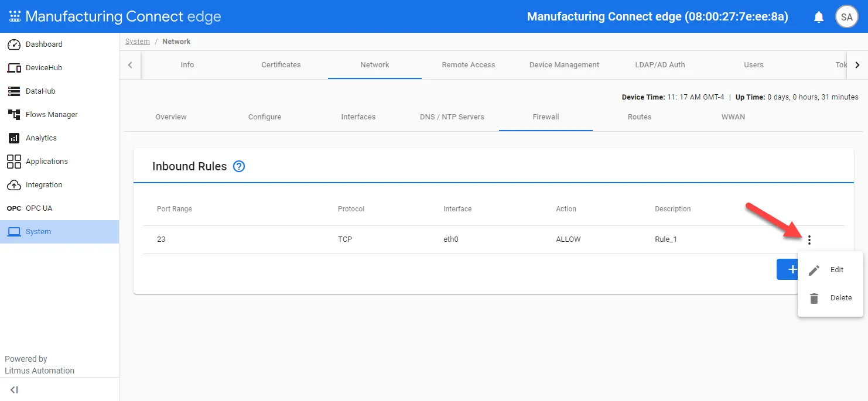Click the Inbound Rules help question icon
This screenshot has height=401, width=868.
tap(239, 166)
